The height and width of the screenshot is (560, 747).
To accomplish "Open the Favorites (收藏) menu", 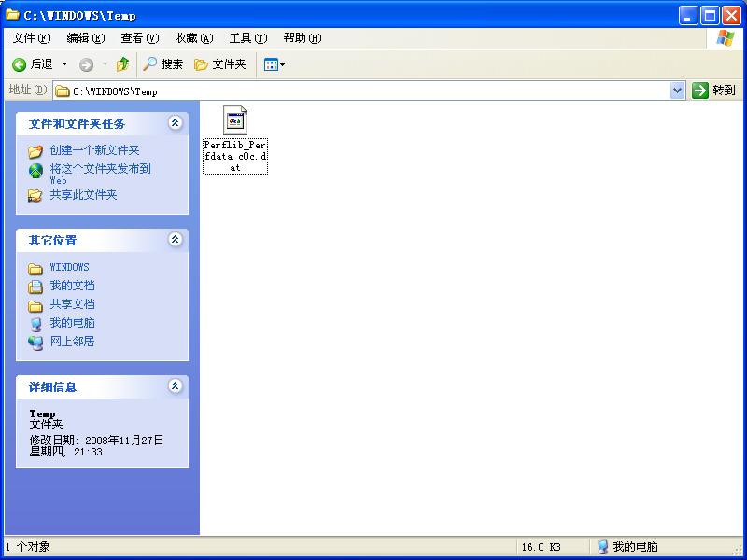I will tap(194, 38).
